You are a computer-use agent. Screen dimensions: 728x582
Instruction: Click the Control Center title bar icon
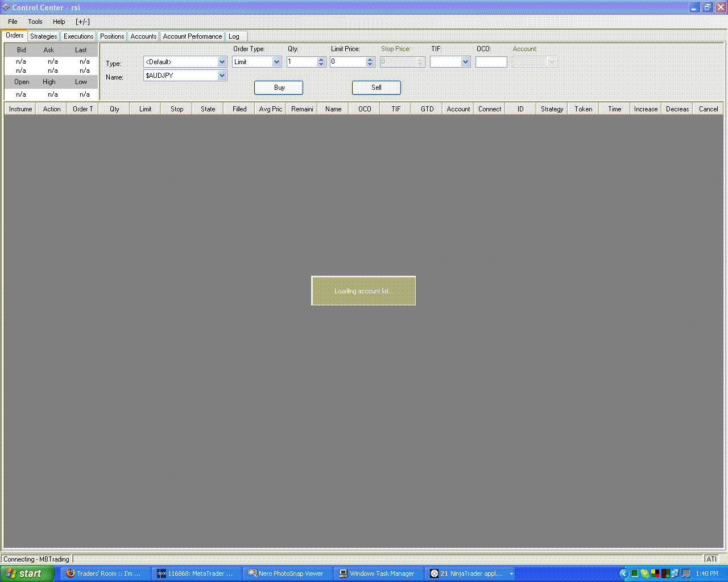[6, 7]
